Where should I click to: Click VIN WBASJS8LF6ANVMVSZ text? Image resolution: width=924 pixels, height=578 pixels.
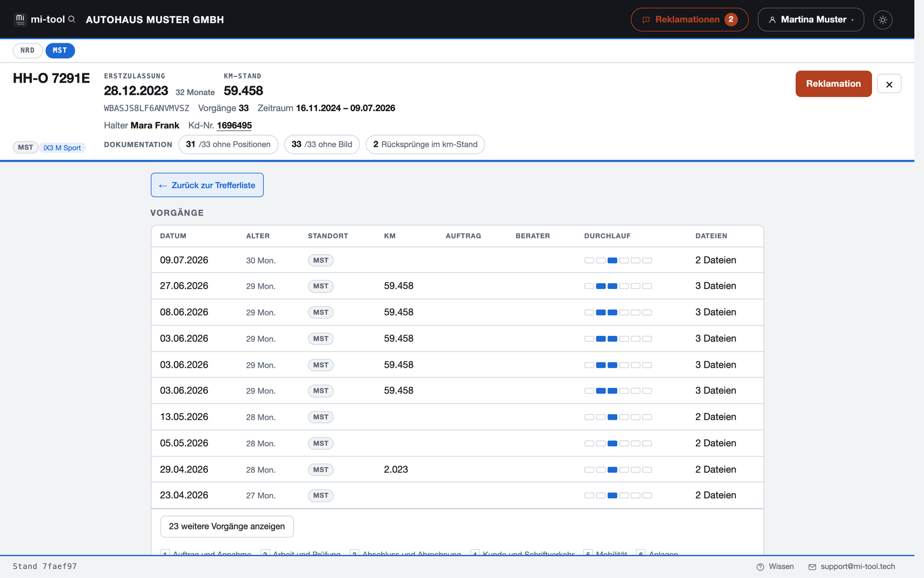point(147,108)
